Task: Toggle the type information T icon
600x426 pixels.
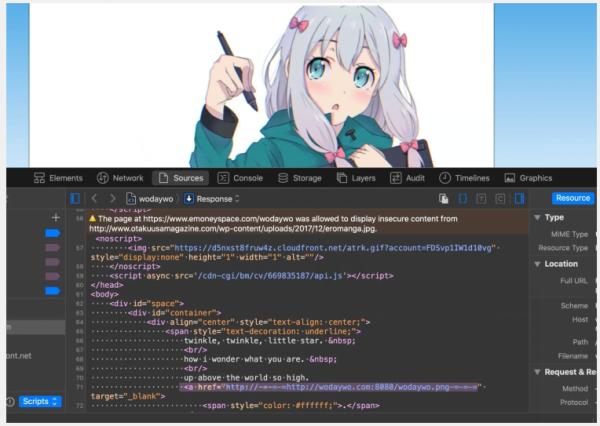Action: [x=481, y=199]
